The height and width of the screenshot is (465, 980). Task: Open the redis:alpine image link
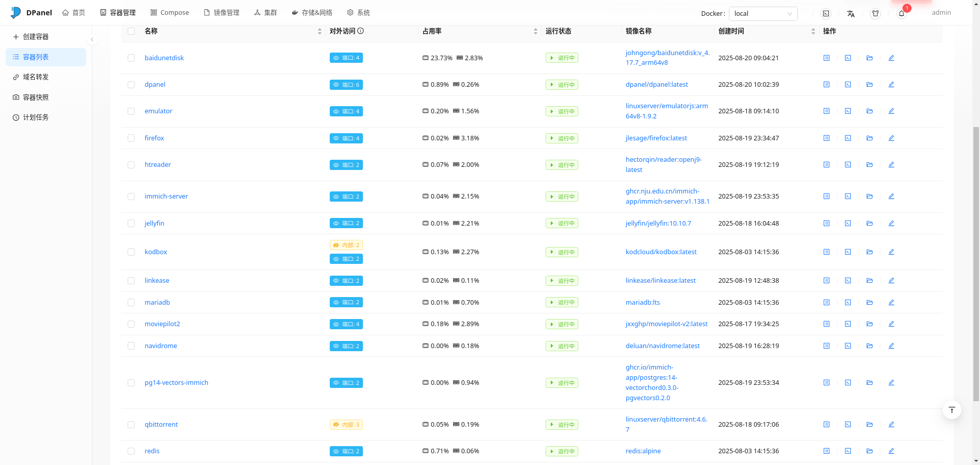tap(643, 451)
